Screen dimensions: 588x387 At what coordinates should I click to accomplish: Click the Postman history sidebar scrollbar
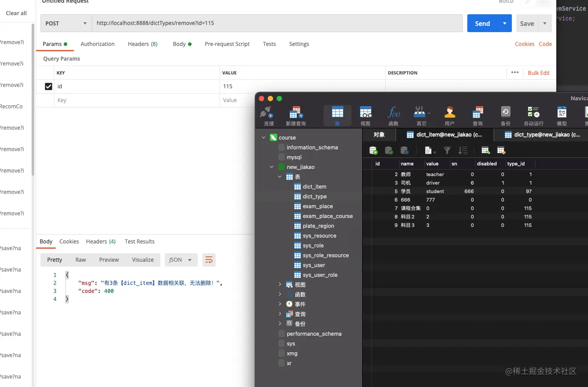click(x=33, y=100)
